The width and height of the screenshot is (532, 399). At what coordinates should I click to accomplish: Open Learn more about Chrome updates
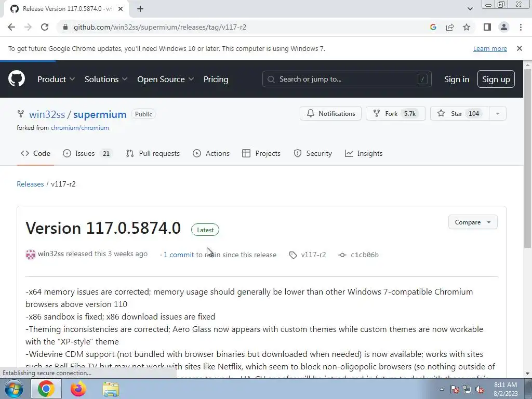490,48
